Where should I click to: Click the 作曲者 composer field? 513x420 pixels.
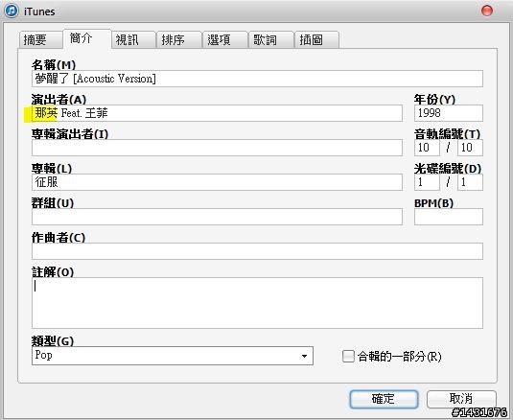point(257,251)
